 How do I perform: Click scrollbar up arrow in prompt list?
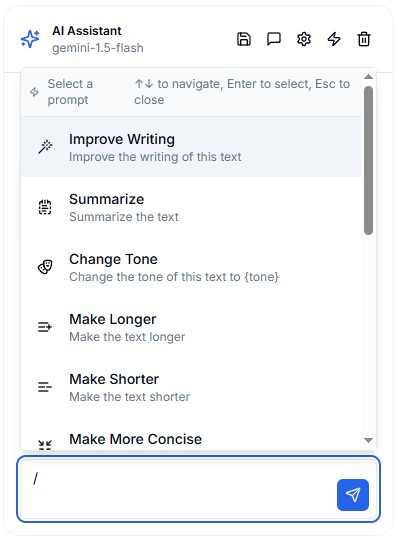[368, 77]
